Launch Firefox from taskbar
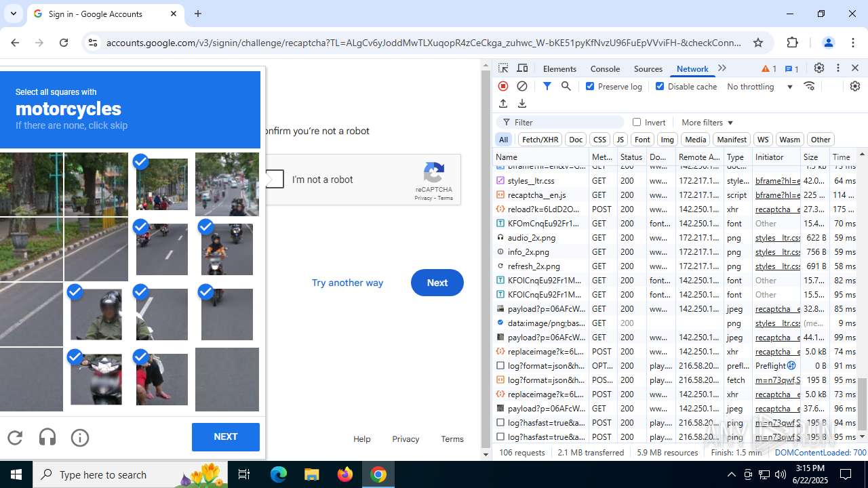The height and width of the screenshot is (488, 868). point(345,474)
